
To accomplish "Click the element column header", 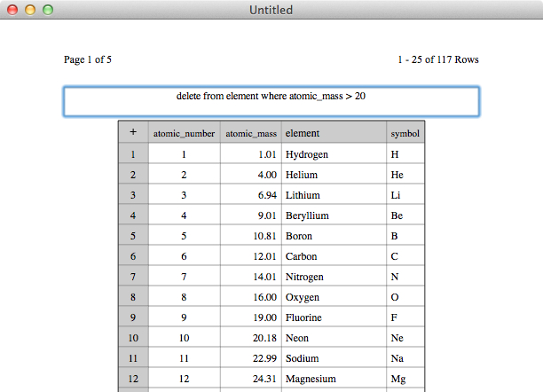I will 334,134.
